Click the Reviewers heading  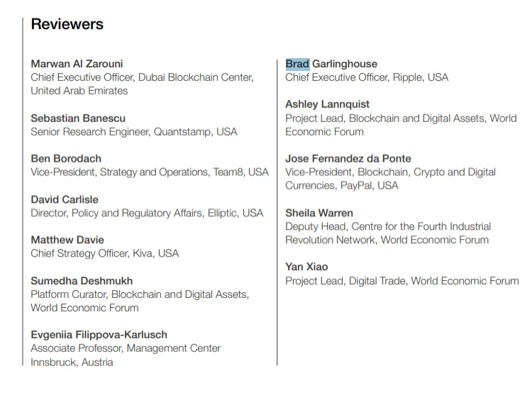tap(67, 24)
